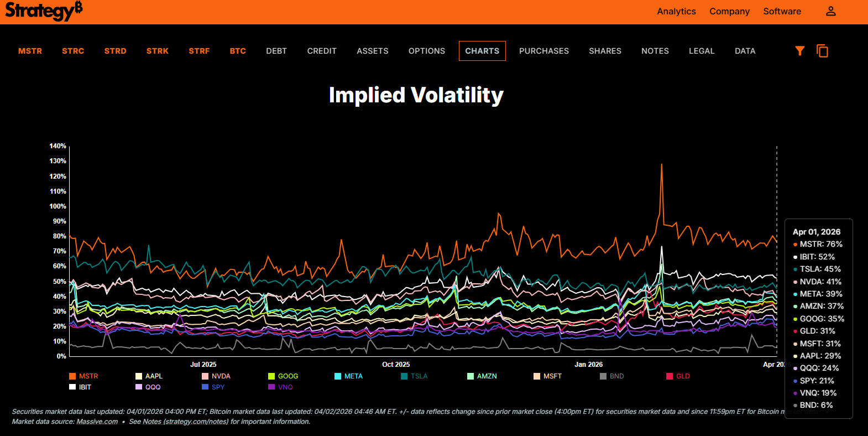The height and width of the screenshot is (436, 868).
Task: Click the orange filter funnel icon
Action: [799, 51]
